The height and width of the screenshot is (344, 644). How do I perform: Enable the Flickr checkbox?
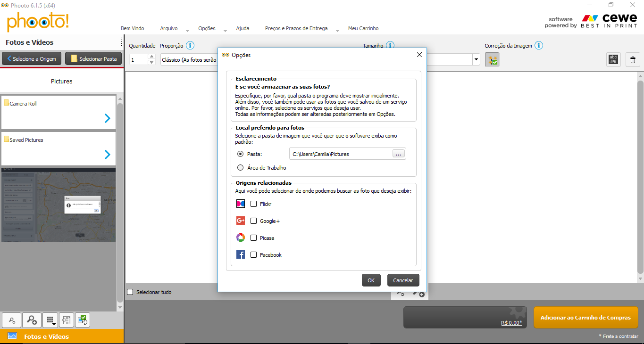pos(254,204)
